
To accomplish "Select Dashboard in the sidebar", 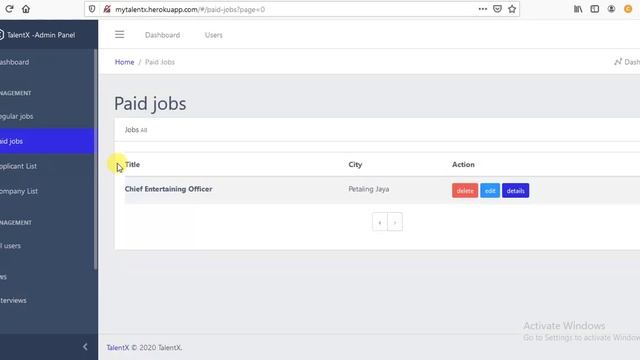I will click(47, 62).
